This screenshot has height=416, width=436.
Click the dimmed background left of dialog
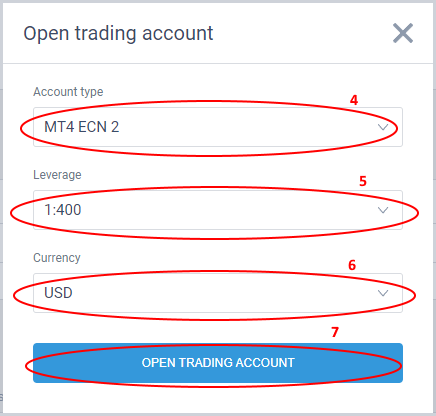tap(1, 200)
